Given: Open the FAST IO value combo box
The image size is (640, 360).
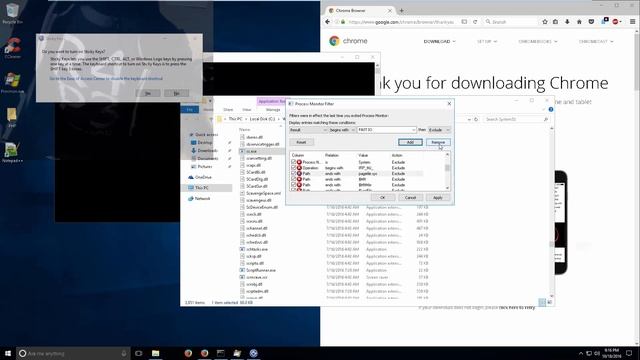Looking at the screenshot, I should coord(387,130).
